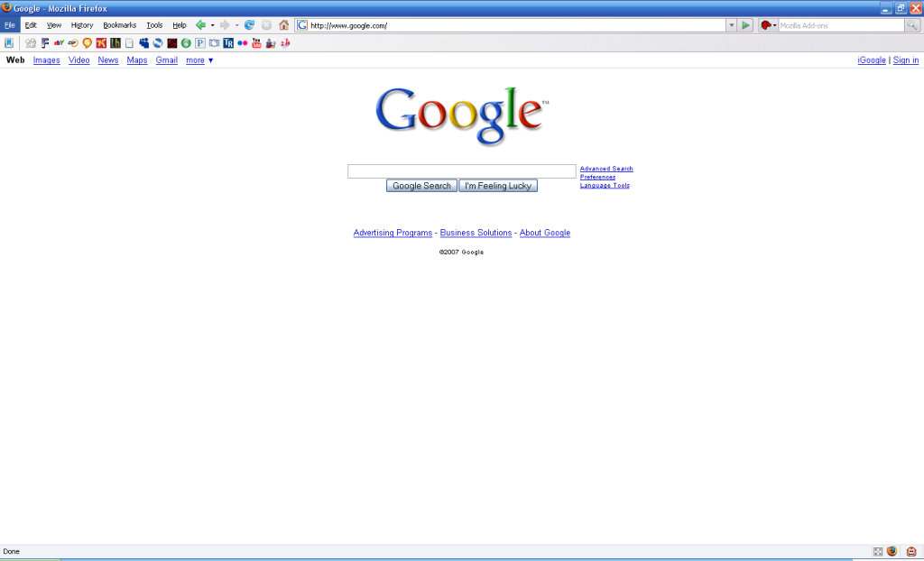Open the Preferences link
Viewport: 924px width, 561px height.
pyautogui.click(x=597, y=177)
